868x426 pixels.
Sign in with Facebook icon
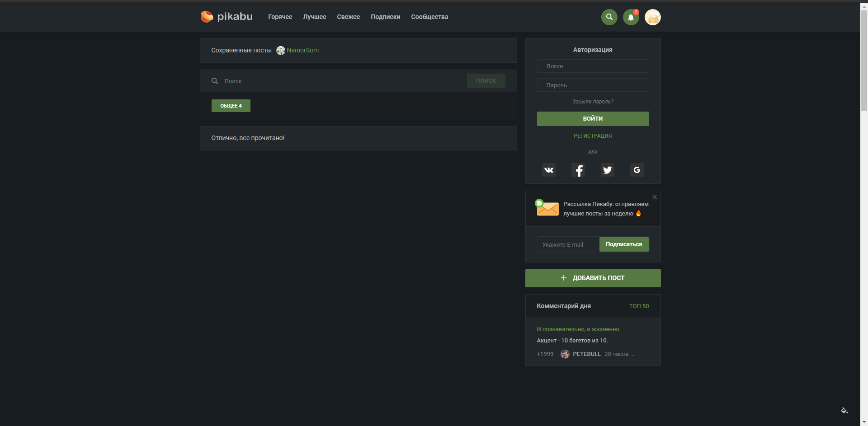point(578,170)
